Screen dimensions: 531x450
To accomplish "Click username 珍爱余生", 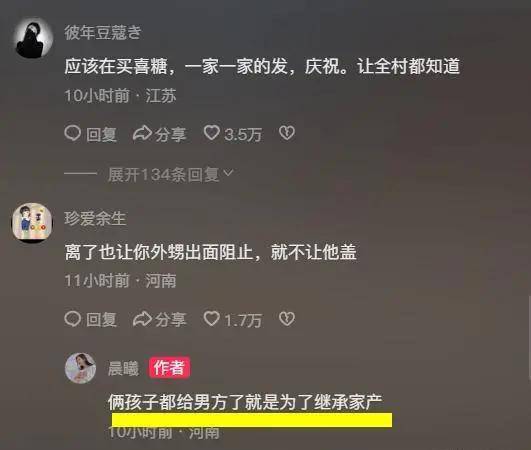I will pyautogui.click(x=95, y=218).
